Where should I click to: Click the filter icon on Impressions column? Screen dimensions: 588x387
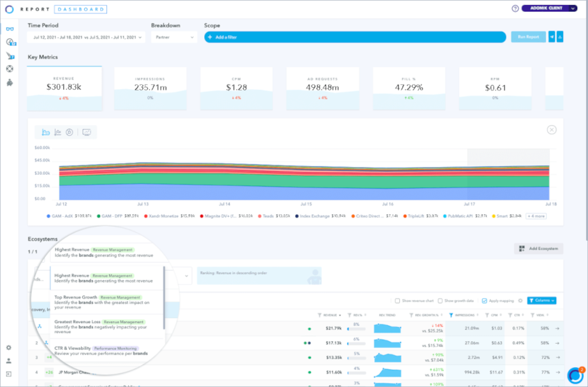[451, 315]
